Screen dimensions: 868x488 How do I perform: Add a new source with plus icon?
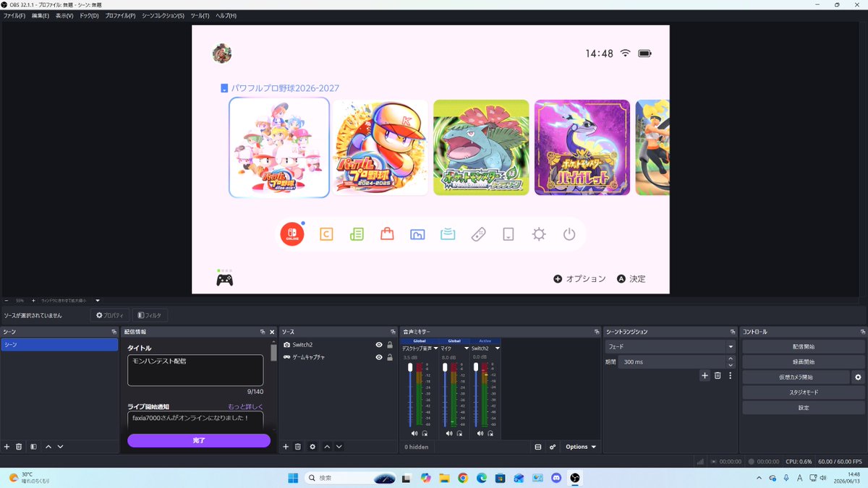pyautogui.click(x=286, y=447)
